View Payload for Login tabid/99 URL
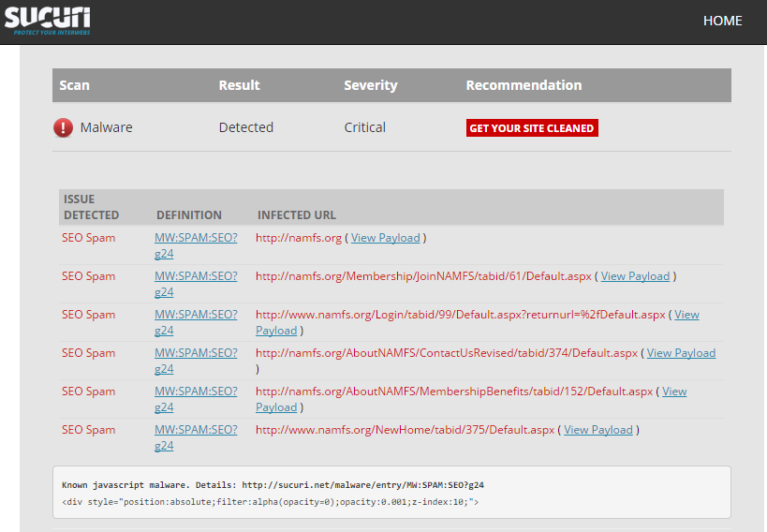The height and width of the screenshot is (532, 767). pos(686,315)
